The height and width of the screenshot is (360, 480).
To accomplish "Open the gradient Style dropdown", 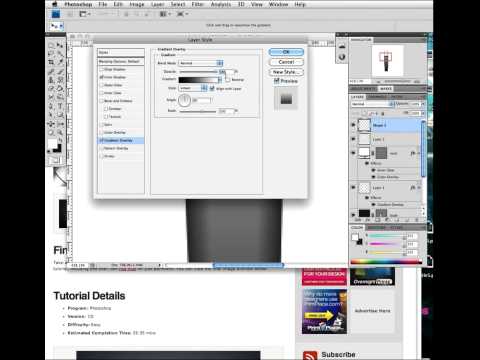I will click(193, 88).
